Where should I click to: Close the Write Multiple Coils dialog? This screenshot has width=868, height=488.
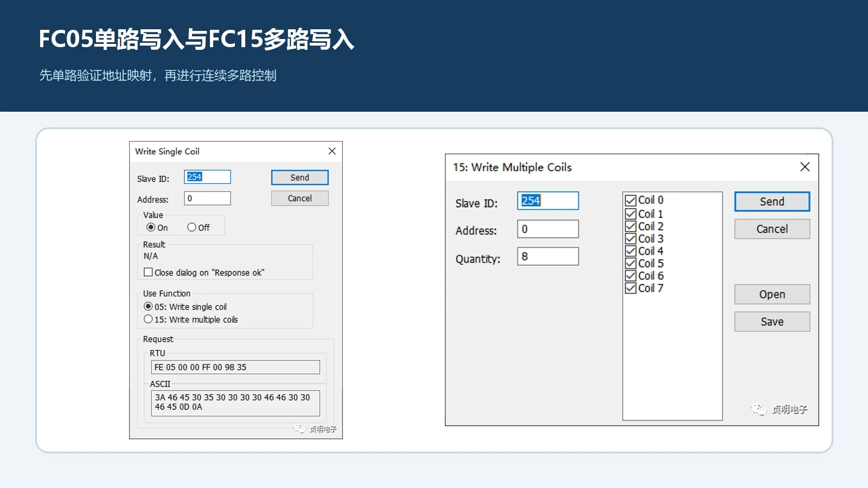pos(805,167)
